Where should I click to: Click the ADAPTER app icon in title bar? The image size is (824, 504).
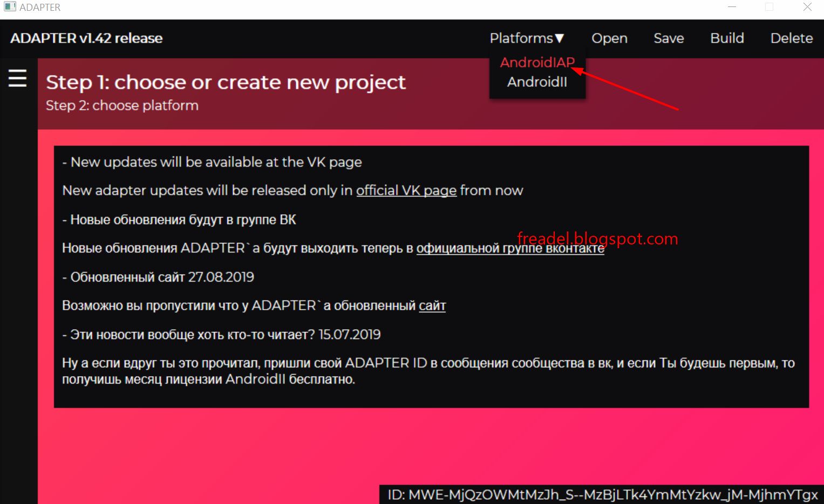click(x=10, y=7)
